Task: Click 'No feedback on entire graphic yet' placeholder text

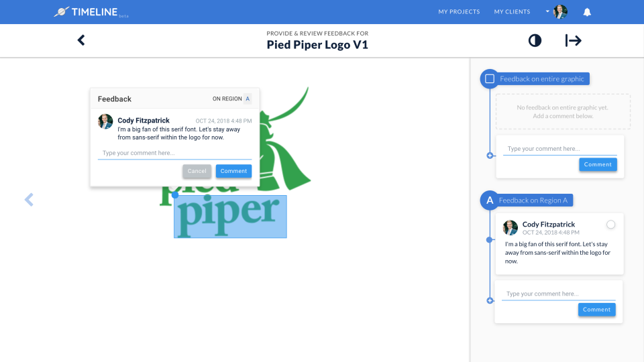Action: pyautogui.click(x=563, y=107)
